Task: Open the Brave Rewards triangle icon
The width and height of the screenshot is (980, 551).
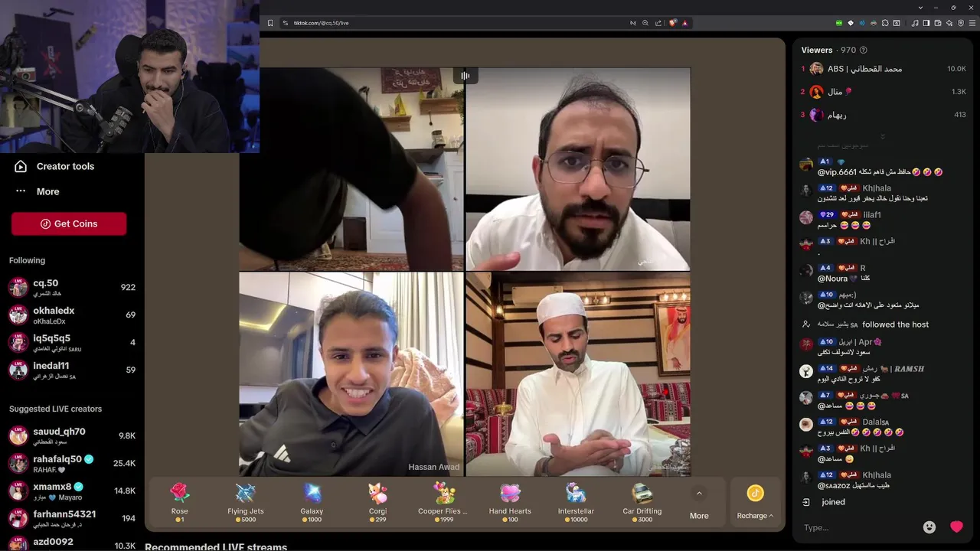Action: tap(685, 23)
